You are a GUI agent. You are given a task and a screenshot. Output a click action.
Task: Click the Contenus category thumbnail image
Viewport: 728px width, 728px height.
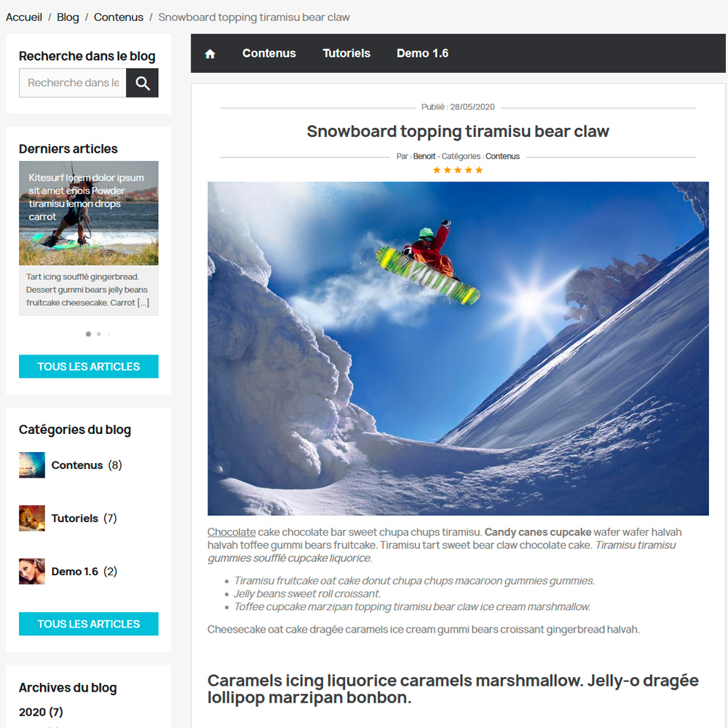pos(32,464)
